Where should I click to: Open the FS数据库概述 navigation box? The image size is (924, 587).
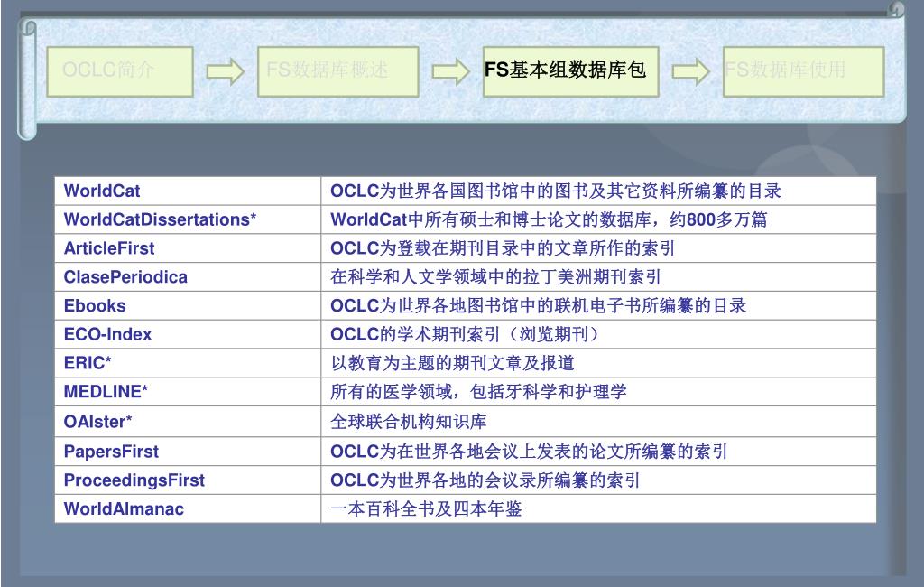click(x=337, y=71)
